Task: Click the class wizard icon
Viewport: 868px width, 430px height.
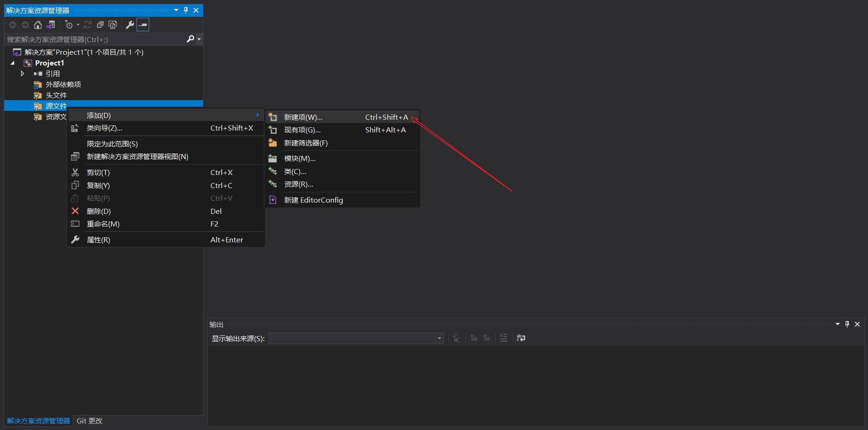Action: [x=75, y=128]
